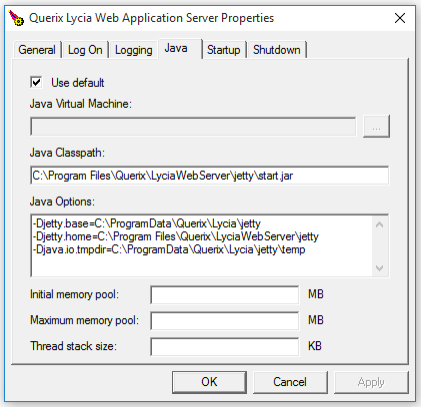Switch to the General tab

click(x=37, y=50)
